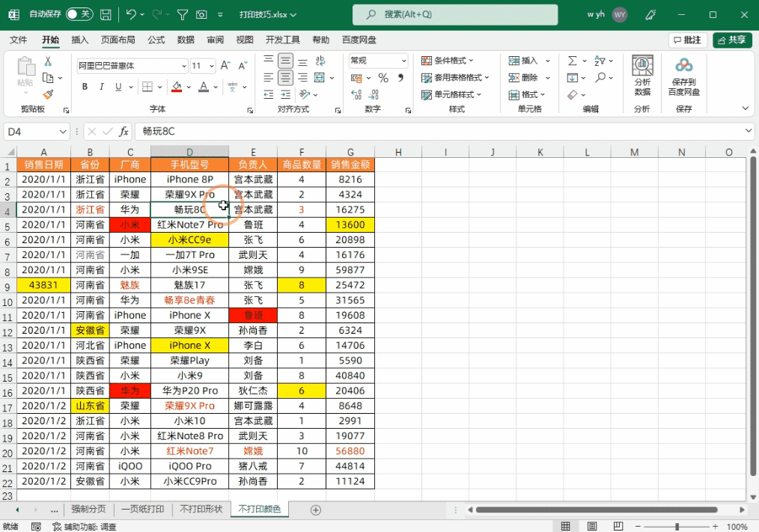
Task: Click the pen draw icon in title bar
Action: pos(650,14)
